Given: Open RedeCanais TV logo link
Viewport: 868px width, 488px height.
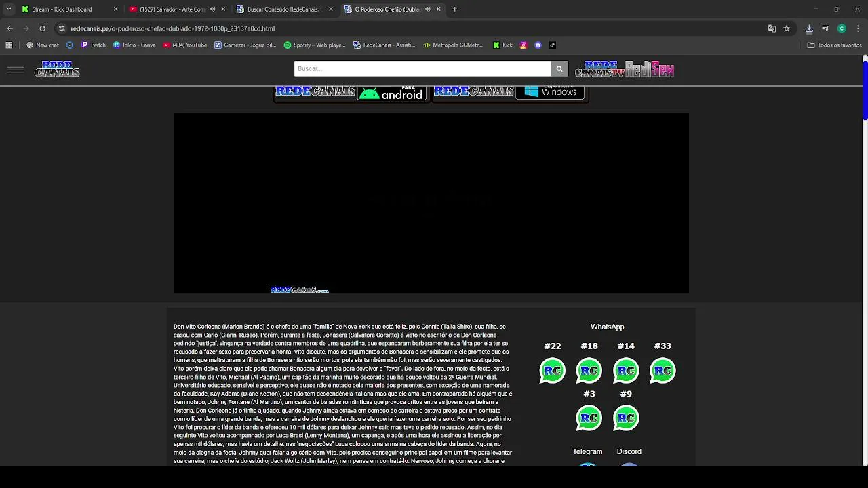Looking at the screenshot, I should tap(599, 69).
